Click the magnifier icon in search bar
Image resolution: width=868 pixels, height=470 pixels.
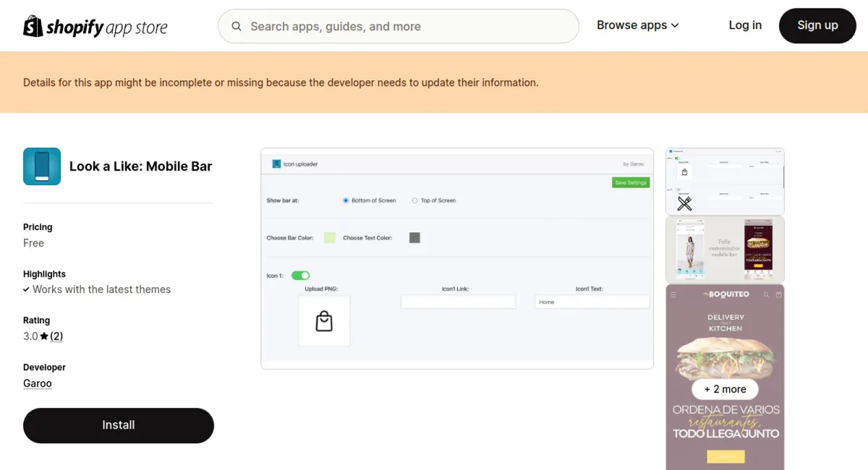[x=237, y=27]
